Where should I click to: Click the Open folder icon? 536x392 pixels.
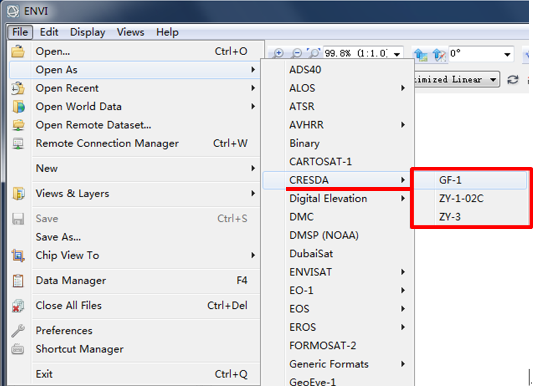tap(18, 51)
